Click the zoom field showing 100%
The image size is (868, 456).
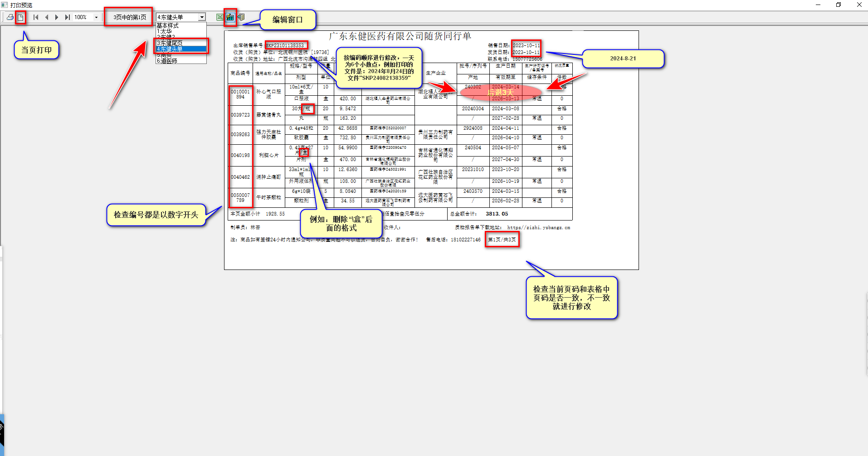pyautogui.click(x=83, y=17)
